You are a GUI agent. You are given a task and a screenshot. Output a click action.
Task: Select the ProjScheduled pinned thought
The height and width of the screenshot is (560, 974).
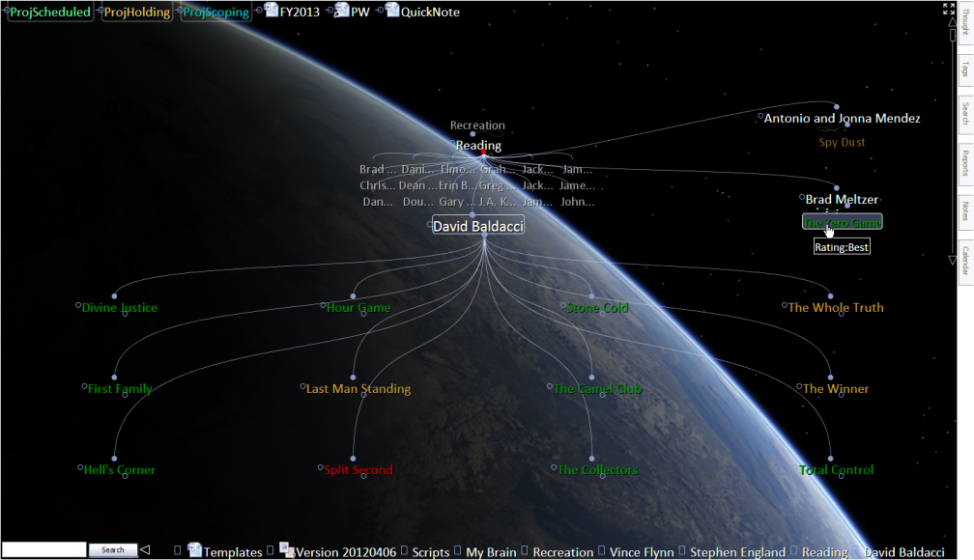tap(50, 13)
